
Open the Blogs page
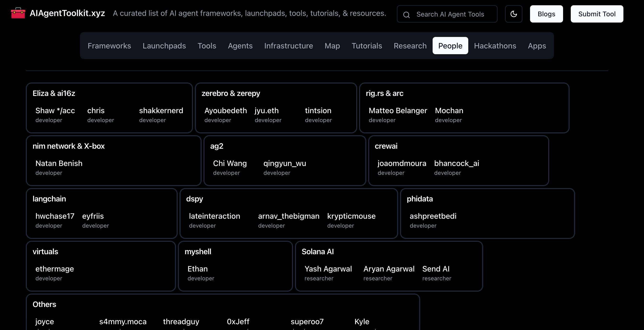[546, 14]
